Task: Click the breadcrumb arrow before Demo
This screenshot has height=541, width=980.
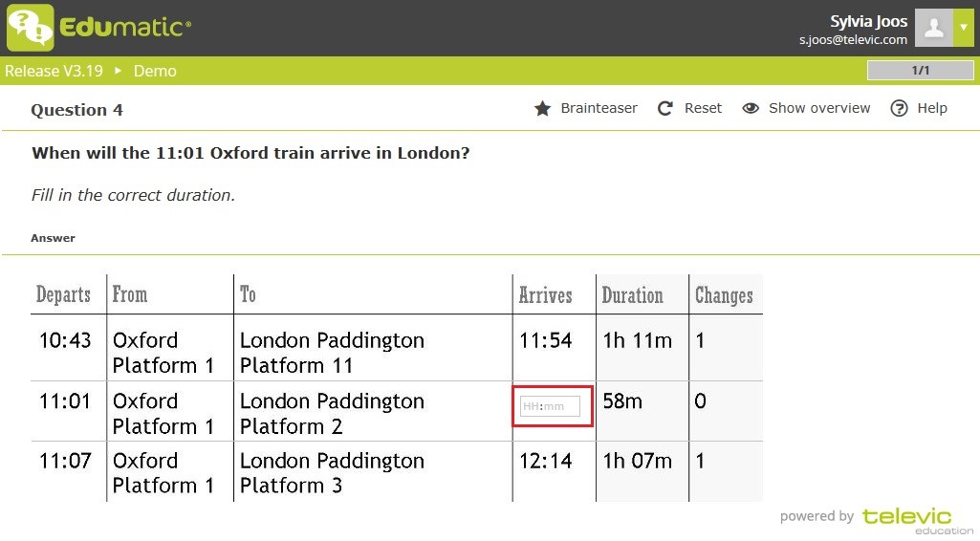Action: click(x=119, y=71)
